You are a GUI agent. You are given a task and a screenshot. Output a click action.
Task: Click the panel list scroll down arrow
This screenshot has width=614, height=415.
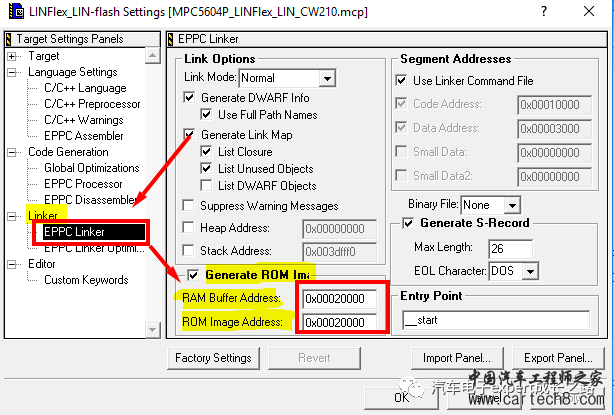[x=152, y=330]
